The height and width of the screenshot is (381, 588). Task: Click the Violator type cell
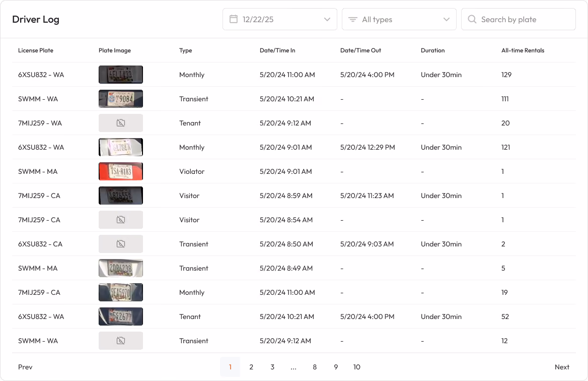[192, 171]
